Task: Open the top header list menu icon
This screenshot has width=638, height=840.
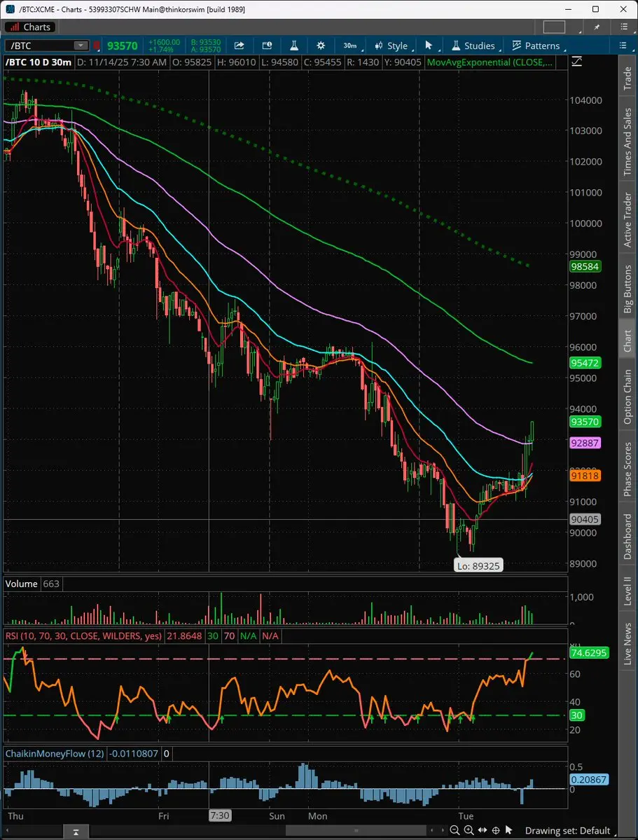Action: tap(624, 27)
